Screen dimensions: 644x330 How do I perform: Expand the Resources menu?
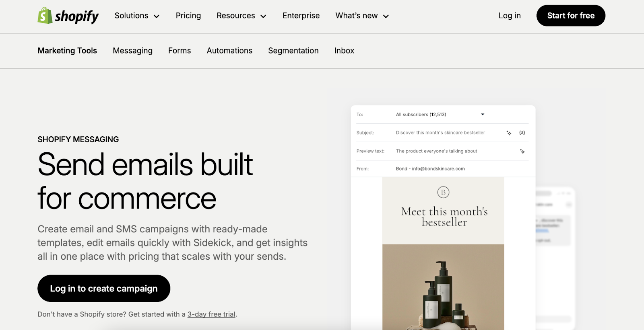pos(242,16)
